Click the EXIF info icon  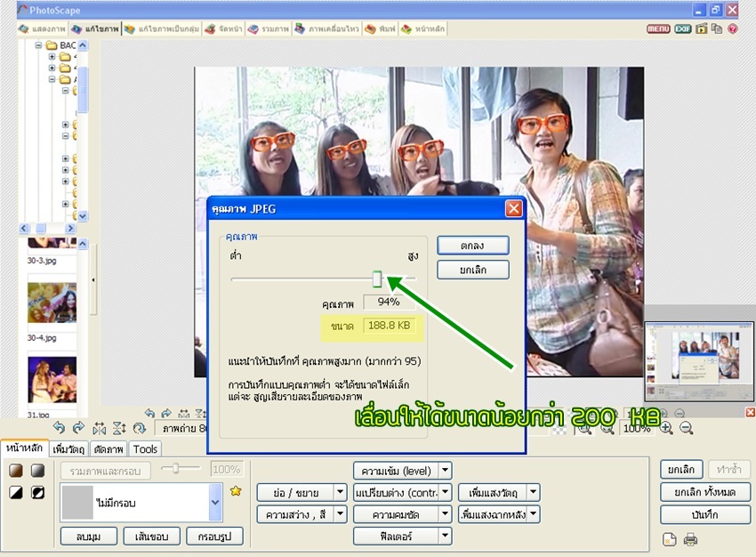coord(683,28)
